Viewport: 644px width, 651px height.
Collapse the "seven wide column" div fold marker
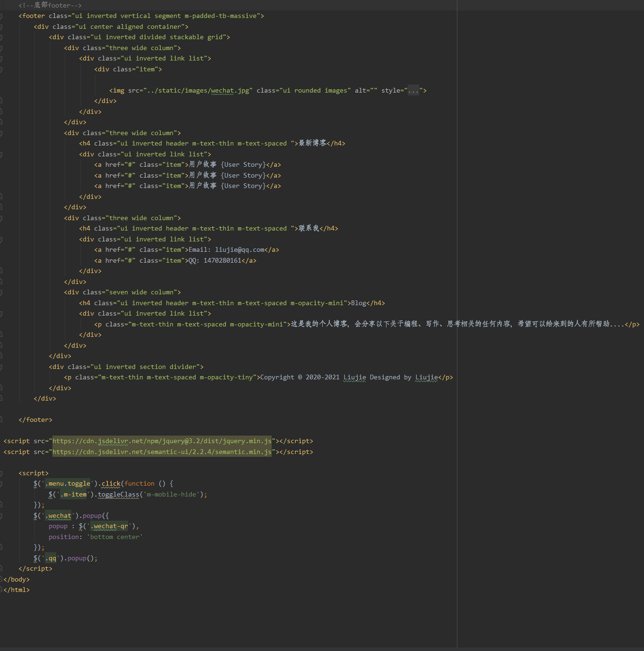1,292
